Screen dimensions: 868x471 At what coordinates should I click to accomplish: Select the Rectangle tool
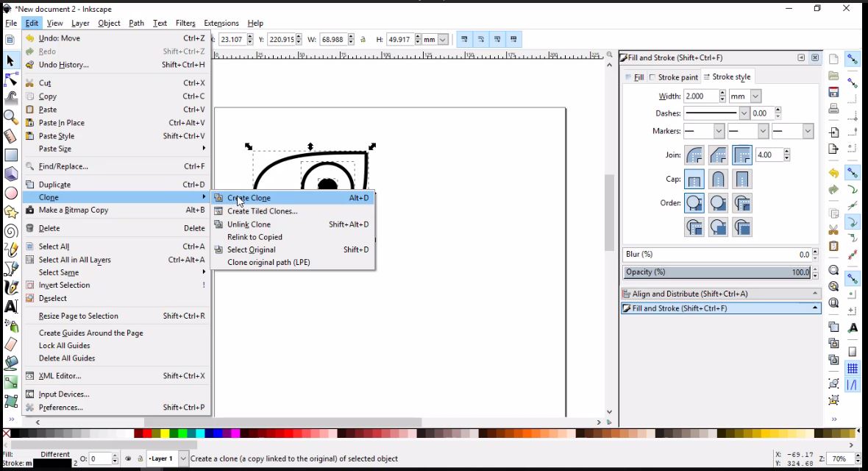click(x=10, y=155)
